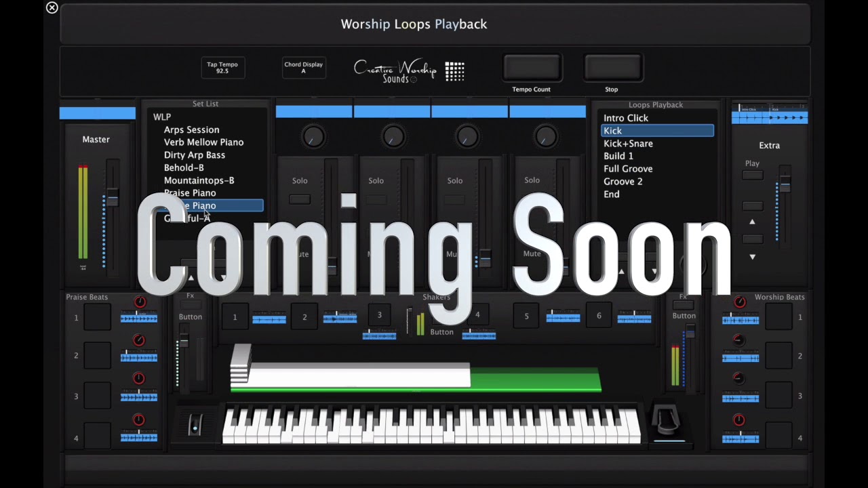Viewport: 868px width, 488px height.
Task: Trigger Praise Beats pad 3
Action: (98, 396)
